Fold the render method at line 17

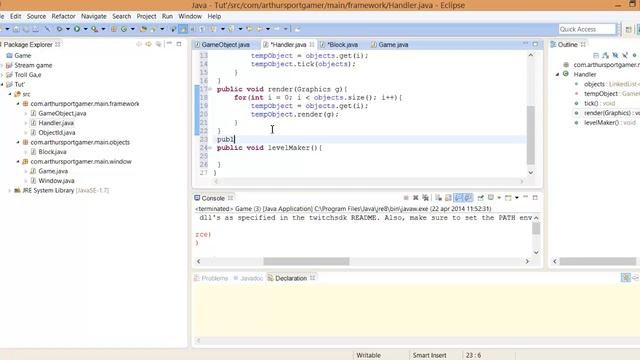click(x=210, y=89)
